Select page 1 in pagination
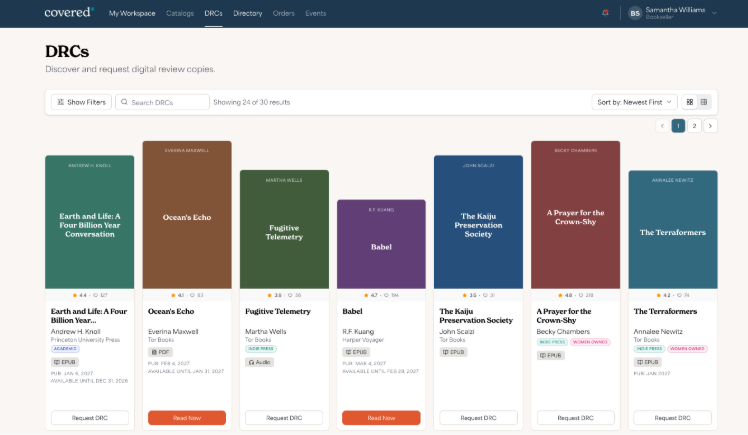748x435 pixels. click(678, 126)
